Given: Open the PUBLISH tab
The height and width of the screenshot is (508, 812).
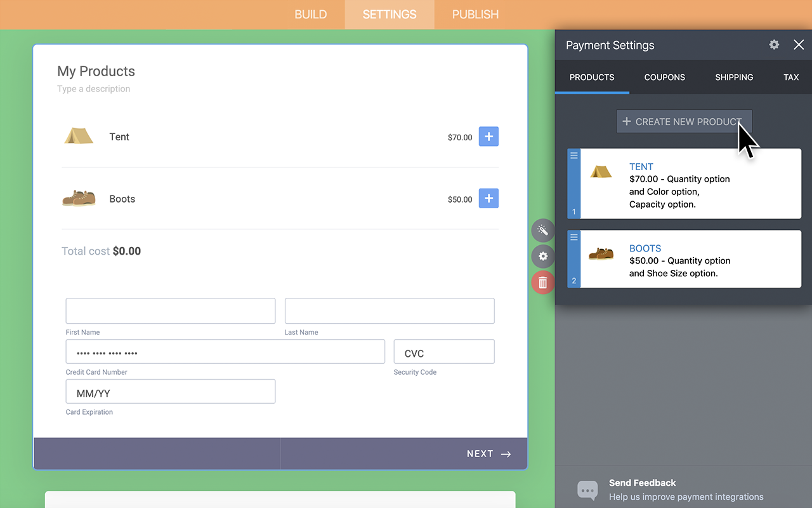Looking at the screenshot, I should (x=475, y=14).
